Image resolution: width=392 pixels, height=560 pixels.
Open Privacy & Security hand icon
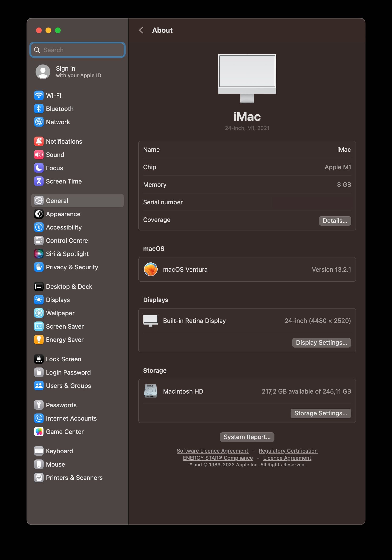click(39, 267)
